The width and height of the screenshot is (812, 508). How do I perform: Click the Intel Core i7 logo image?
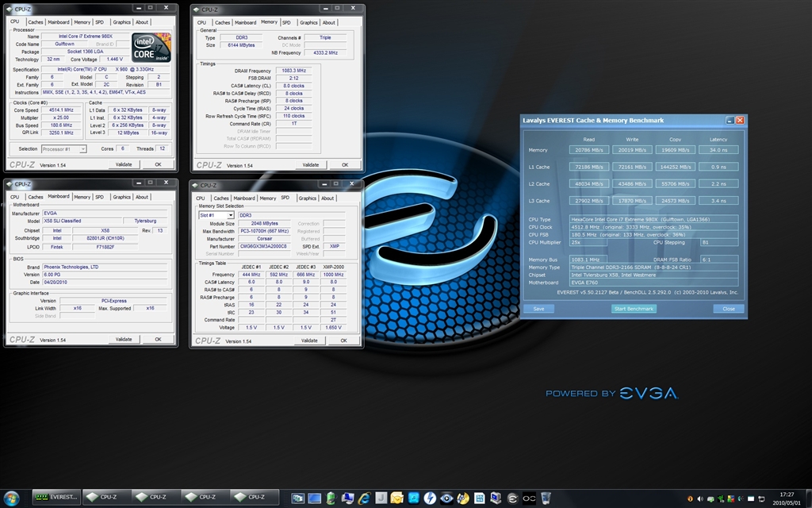click(151, 48)
